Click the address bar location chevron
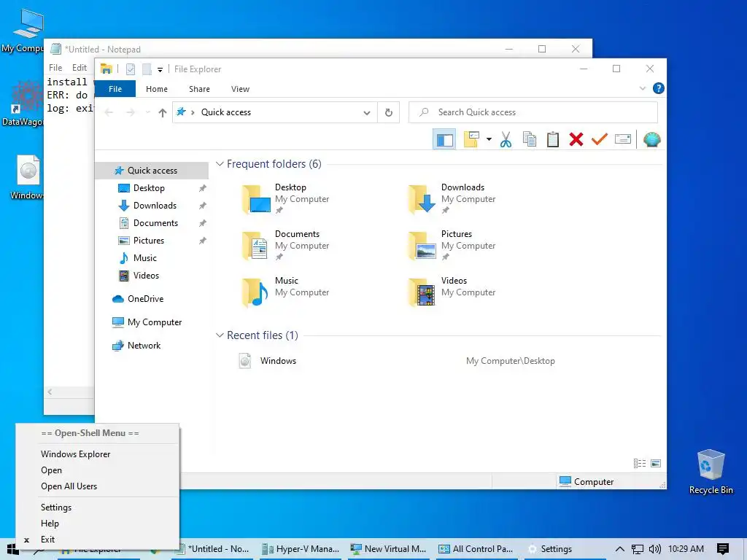747x560 pixels. pyautogui.click(x=193, y=112)
